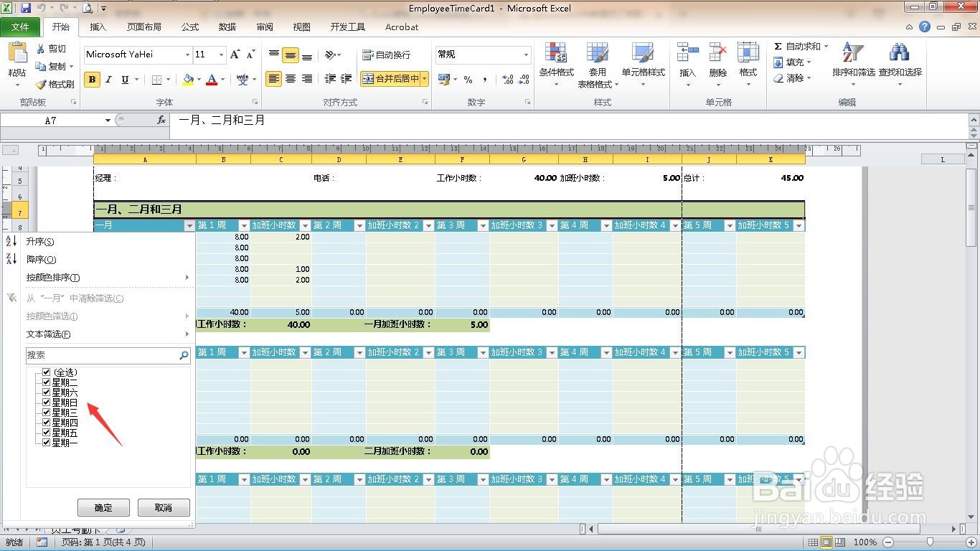Click the Clear (清除) button
The image size is (980, 551).
(x=792, y=78)
